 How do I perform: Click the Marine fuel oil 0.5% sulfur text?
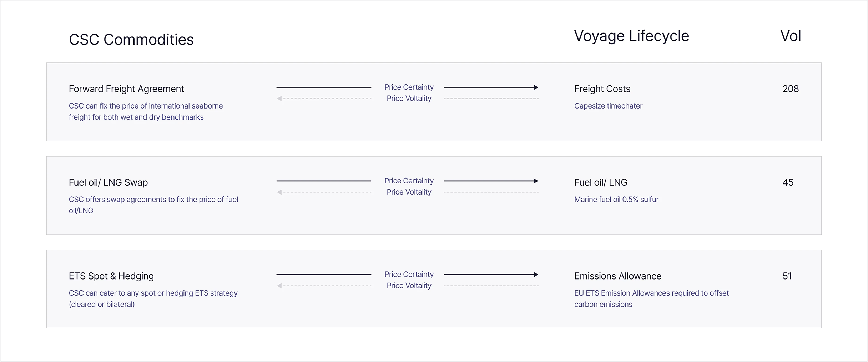pos(616,200)
